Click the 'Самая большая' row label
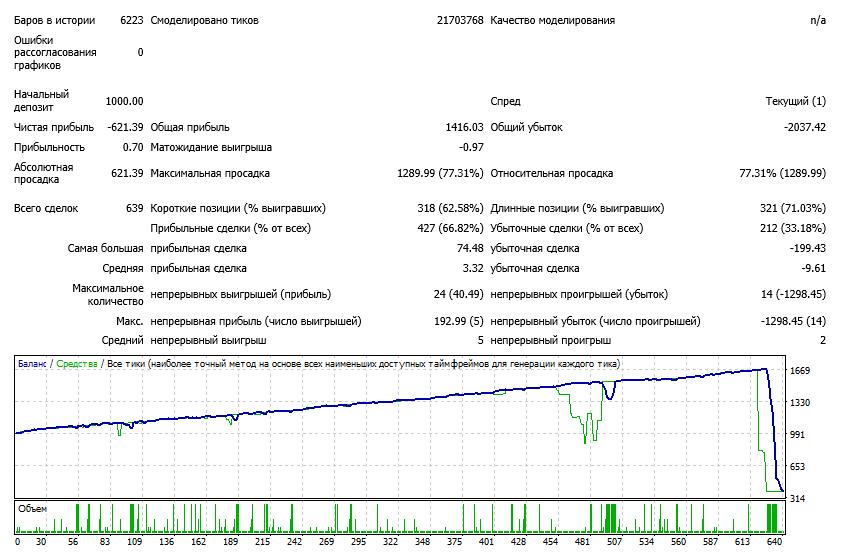The height and width of the screenshot is (553, 841). point(105,248)
